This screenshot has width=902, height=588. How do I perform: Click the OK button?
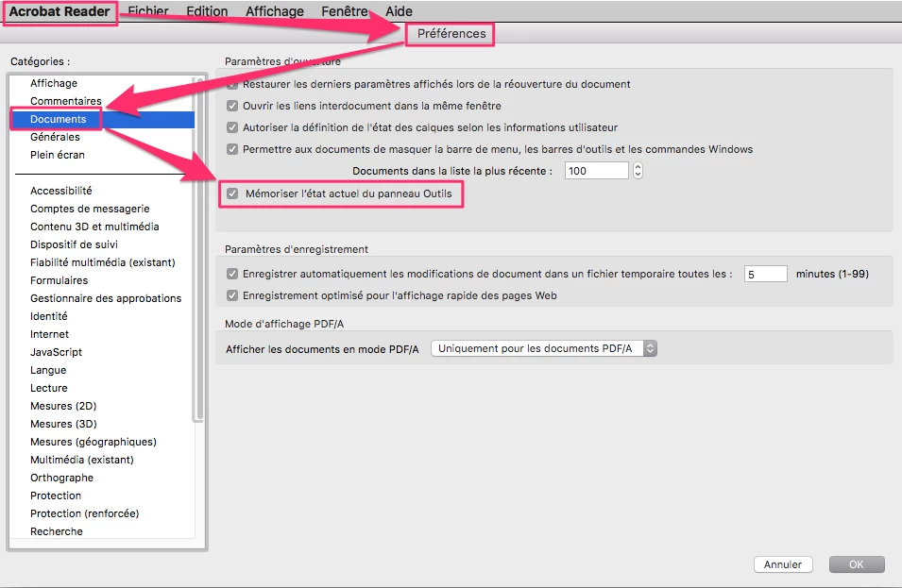click(857, 564)
